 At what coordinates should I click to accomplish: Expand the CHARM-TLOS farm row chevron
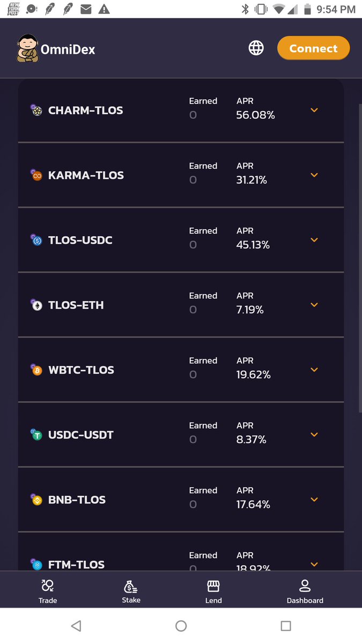(x=314, y=110)
